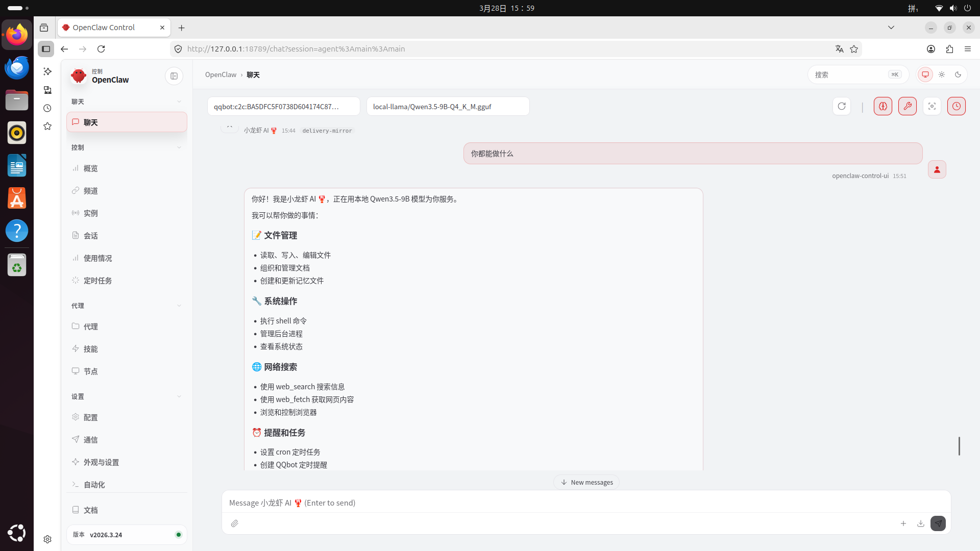Image resolution: width=980 pixels, height=551 pixels.
Task: Click the red clock icon button
Action: (956, 106)
